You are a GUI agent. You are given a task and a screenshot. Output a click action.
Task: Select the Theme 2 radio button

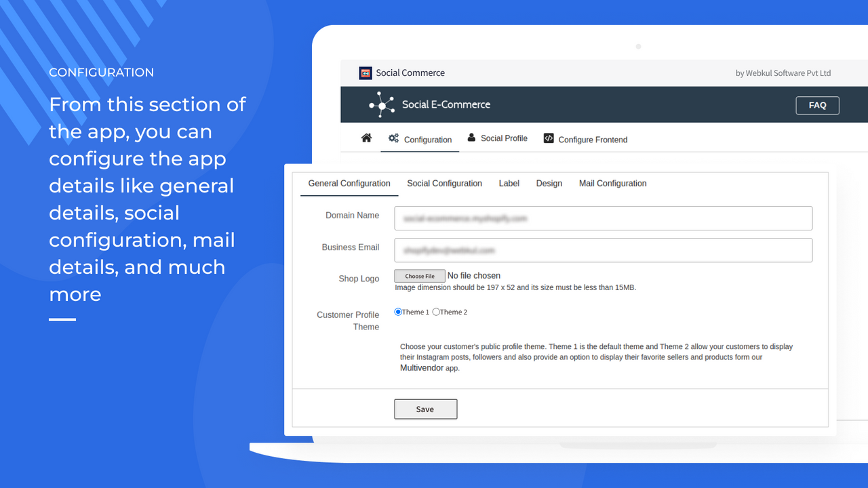tap(436, 312)
